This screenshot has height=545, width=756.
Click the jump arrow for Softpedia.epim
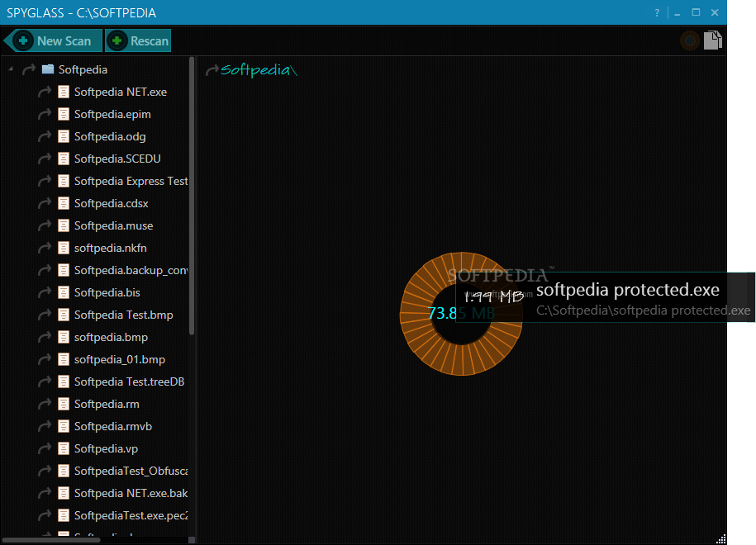coord(45,114)
